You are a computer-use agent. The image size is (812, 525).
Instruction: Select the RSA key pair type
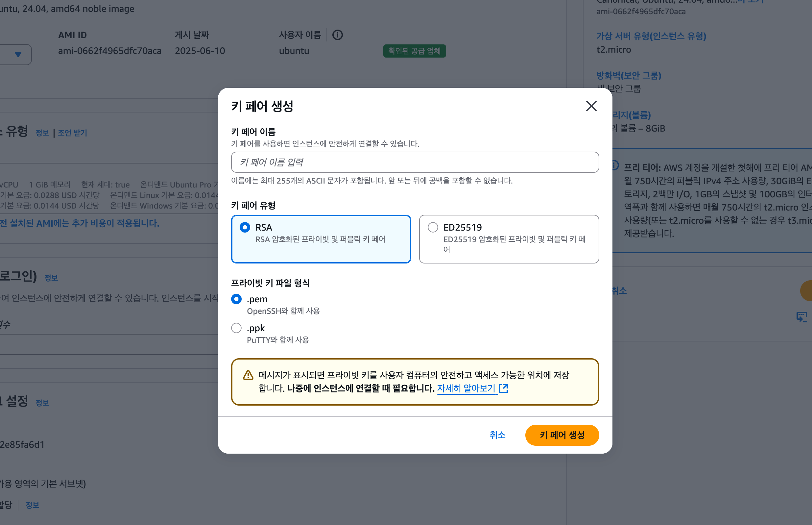321,239
